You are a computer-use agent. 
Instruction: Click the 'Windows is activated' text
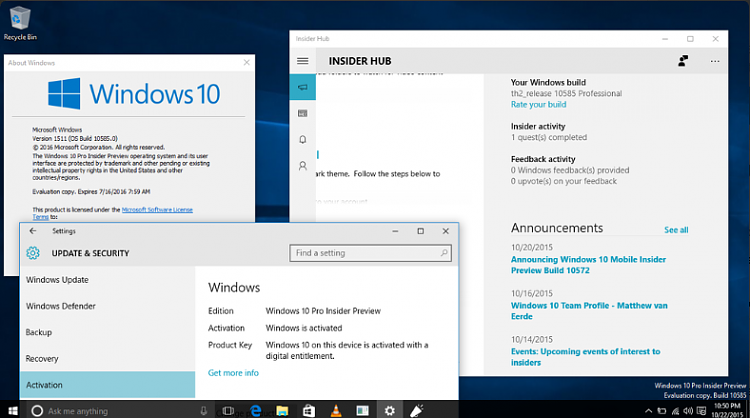[x=304, y=328]
